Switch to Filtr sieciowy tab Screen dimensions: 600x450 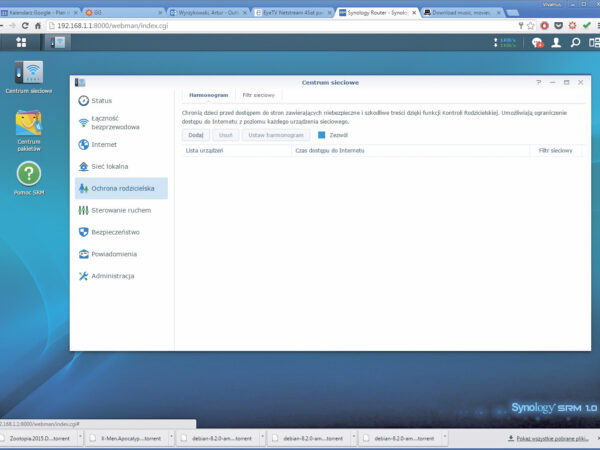(x=258, y=95)
